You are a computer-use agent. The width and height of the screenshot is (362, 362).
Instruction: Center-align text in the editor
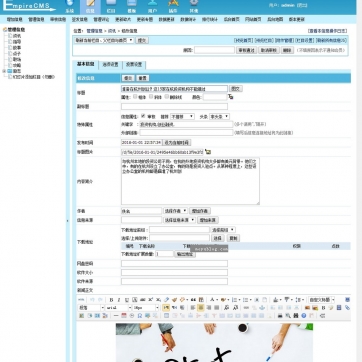[x=201, y=308]
